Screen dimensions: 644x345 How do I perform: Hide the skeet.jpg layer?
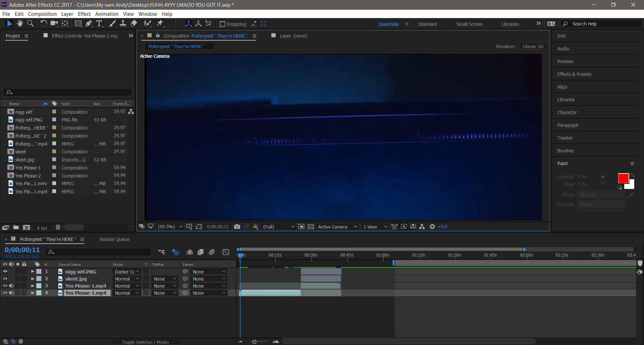point(5,279)
